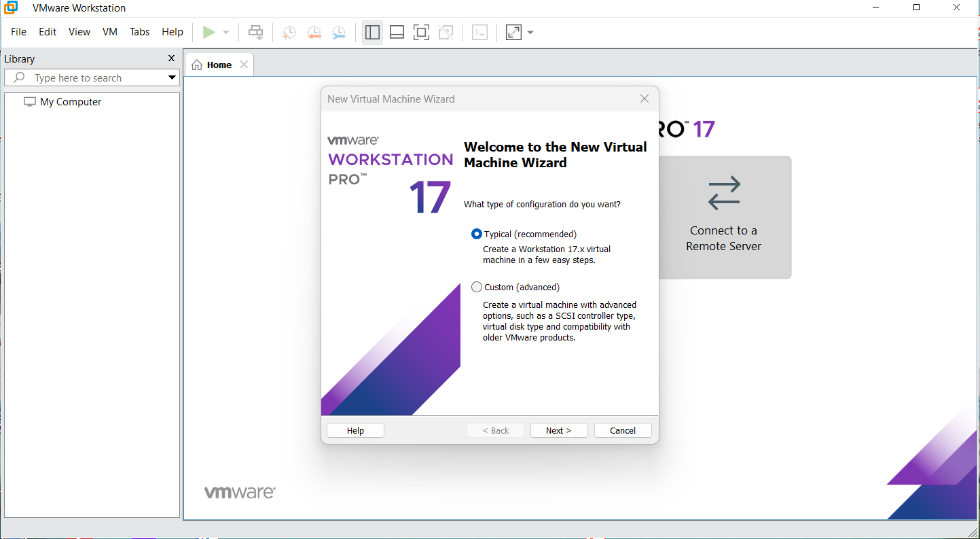This screenshot has height=539, width=980.
Task: Click the Revert to Snapshot icon
Action: [x=314, y=32]
